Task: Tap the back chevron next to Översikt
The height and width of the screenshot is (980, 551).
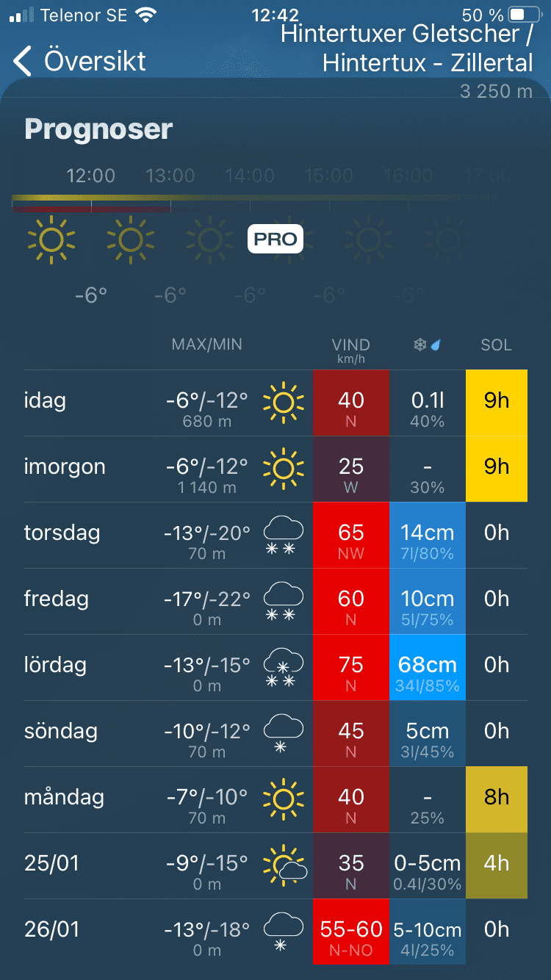Action: coord(24,61)
